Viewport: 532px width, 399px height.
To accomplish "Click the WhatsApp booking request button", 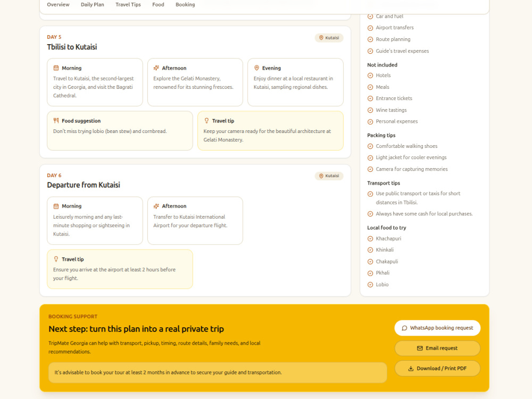I will (x=437, y=328).
